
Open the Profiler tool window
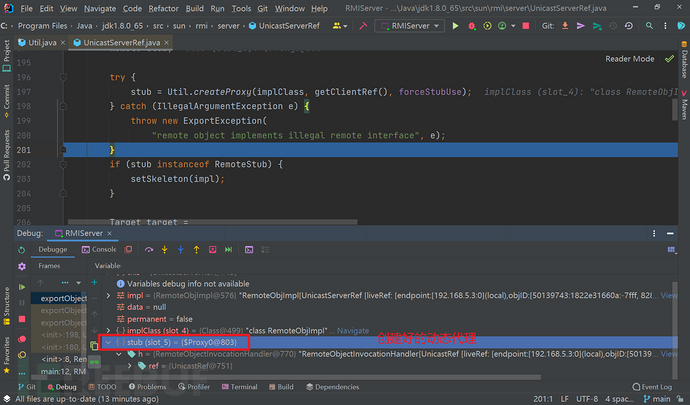click(194, 387)
